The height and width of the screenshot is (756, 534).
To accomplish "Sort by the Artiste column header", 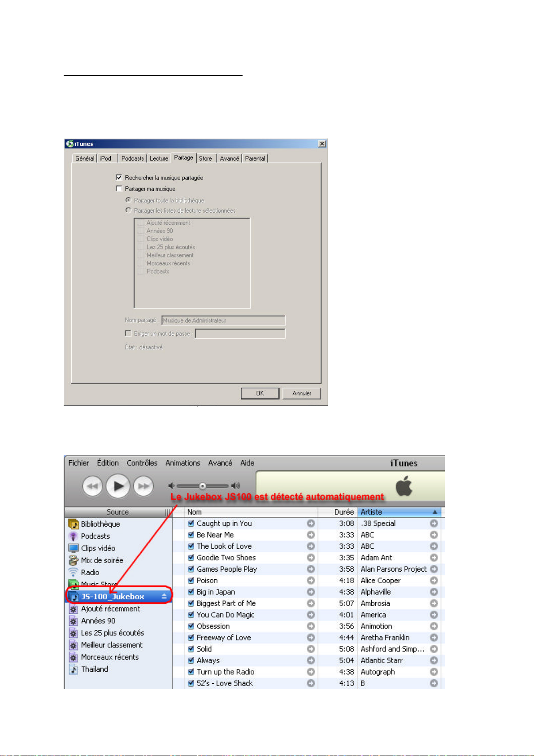I will (399, 512).
